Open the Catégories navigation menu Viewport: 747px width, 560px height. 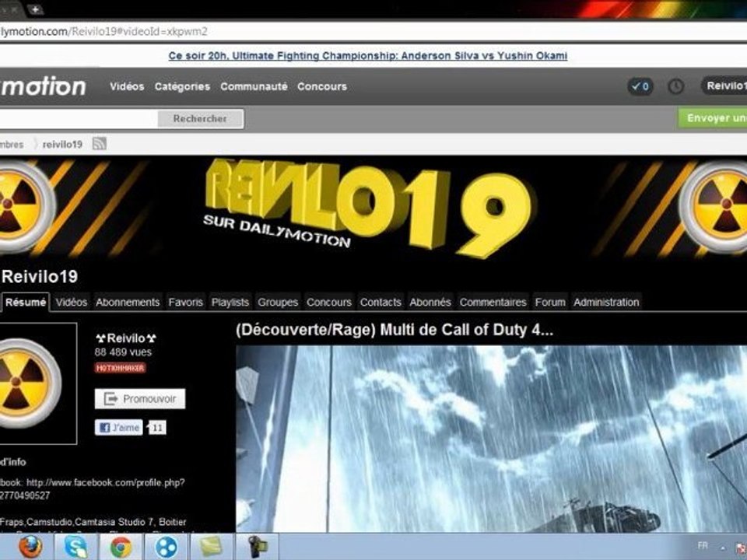[x=182, y=86]
